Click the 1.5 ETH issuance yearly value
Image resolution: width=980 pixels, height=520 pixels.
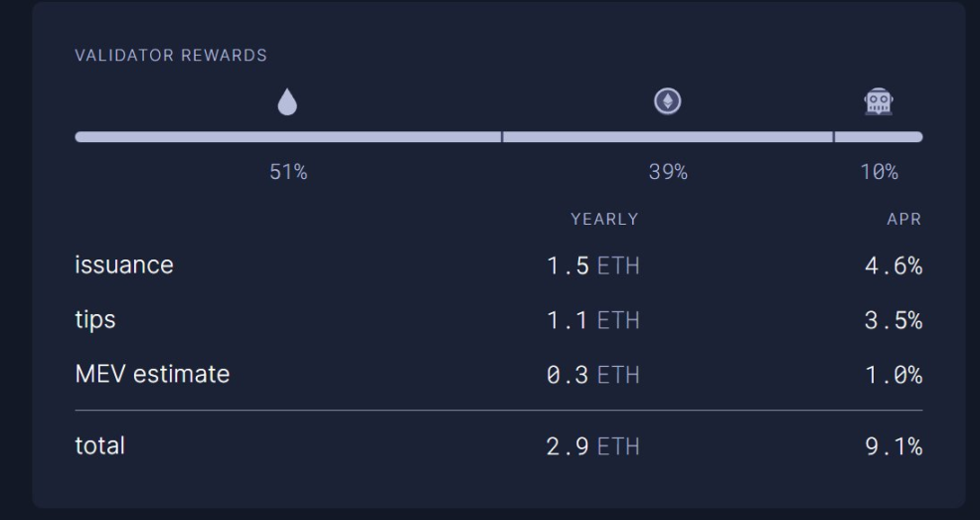593,266
